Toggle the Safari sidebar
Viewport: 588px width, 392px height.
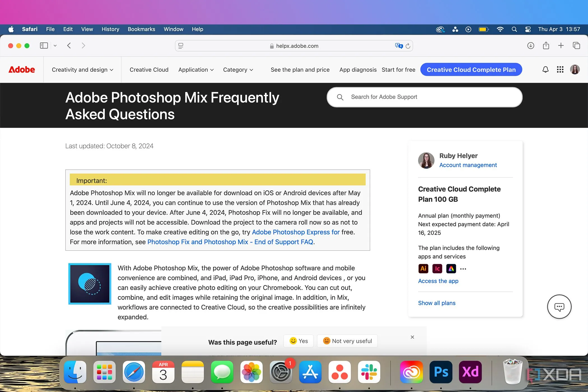(x=44, y=46)
